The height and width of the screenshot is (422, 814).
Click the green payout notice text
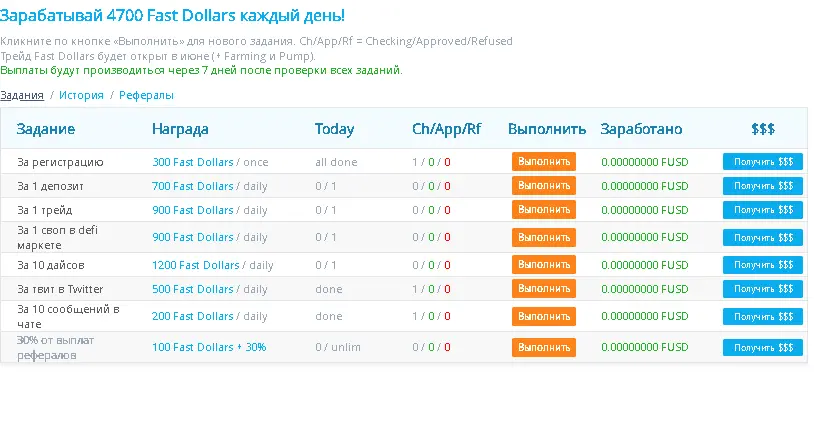[201, 70]
